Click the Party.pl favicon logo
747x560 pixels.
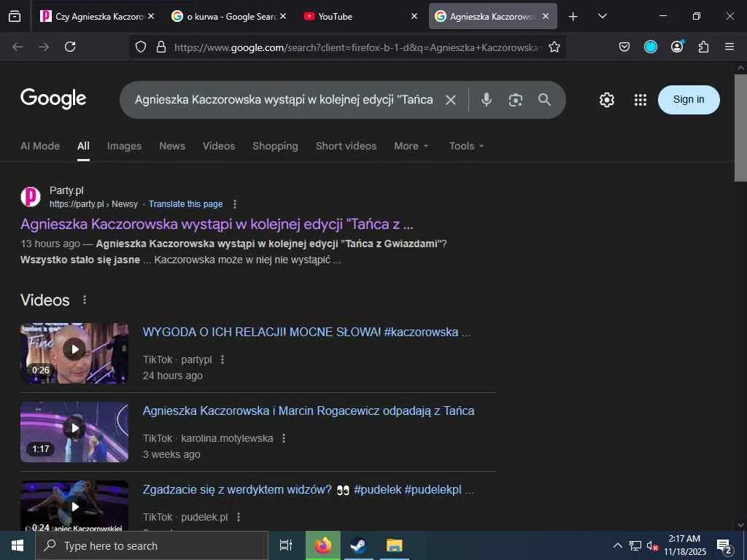pos(31,197)
